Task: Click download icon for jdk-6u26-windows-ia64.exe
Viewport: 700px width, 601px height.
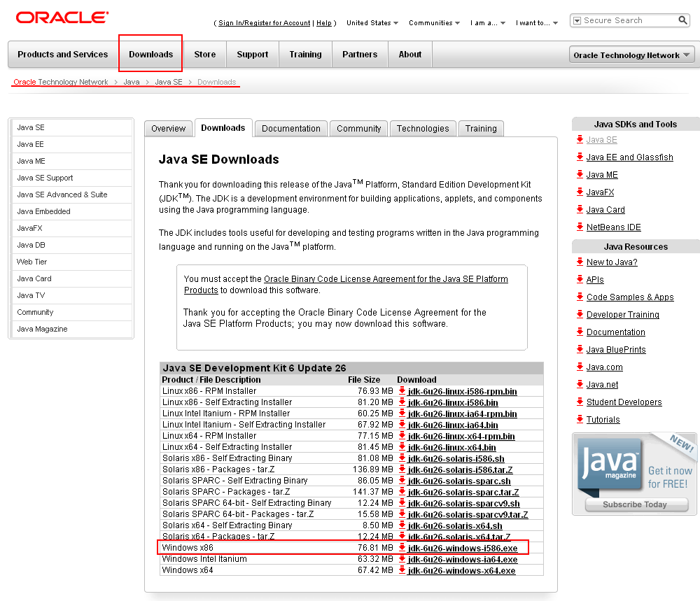Action: pyautogui.click(x=402, y=558)
